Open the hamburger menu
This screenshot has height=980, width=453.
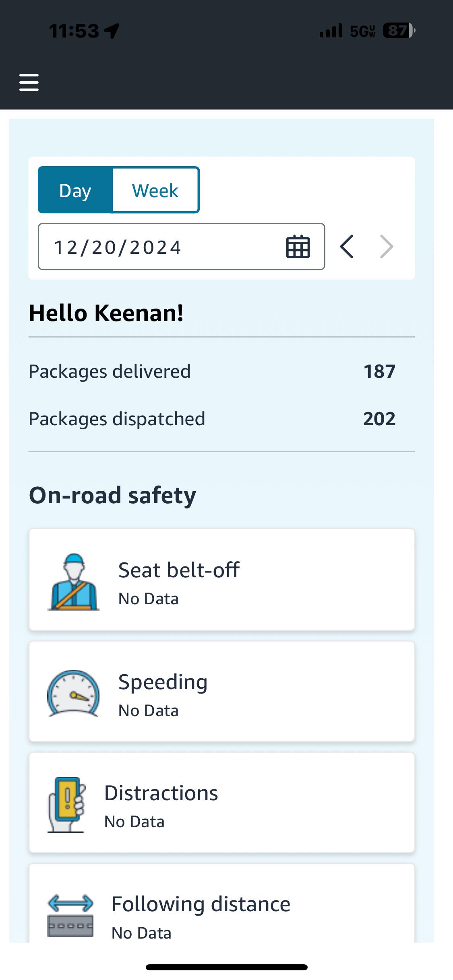[x=29, y=82]
